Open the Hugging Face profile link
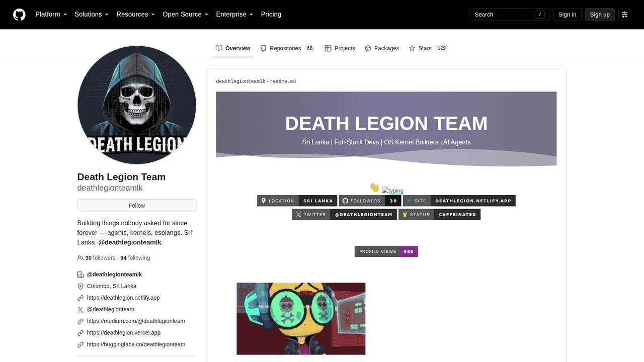Screen dimensions: 644x362 (136, 344)
